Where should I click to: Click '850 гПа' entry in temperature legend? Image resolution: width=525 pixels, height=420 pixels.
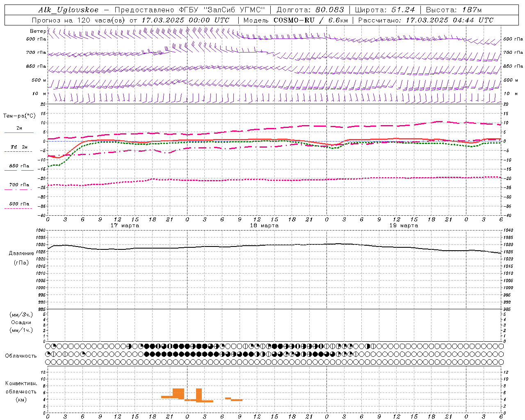pyautogui.click(x=19, y=166)
